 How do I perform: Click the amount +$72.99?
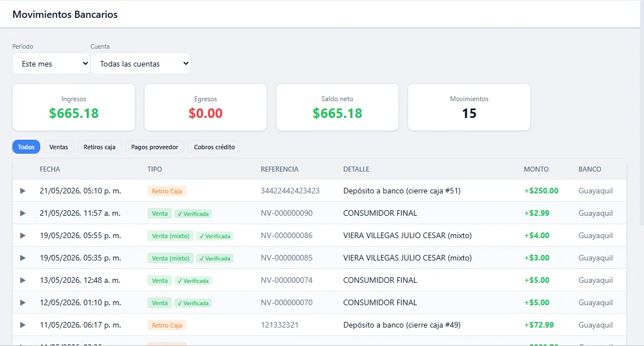(539, 325)
